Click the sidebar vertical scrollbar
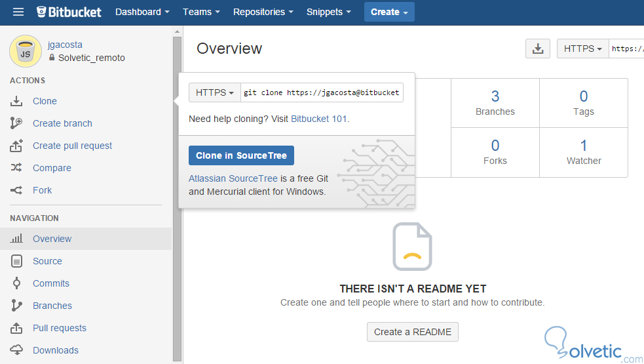This screenshot has width=644, height=364. point(177,198)
